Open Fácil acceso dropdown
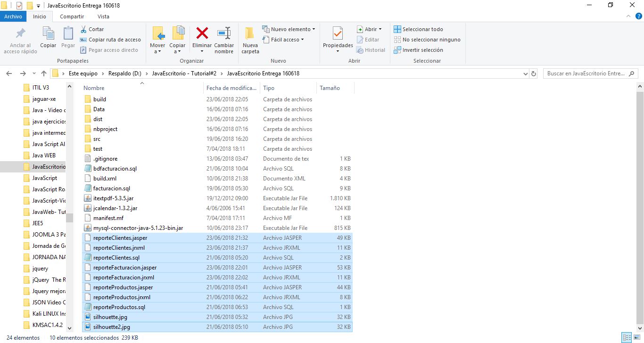This screenshot has height=343, width=644. click(x=283, y=40)
